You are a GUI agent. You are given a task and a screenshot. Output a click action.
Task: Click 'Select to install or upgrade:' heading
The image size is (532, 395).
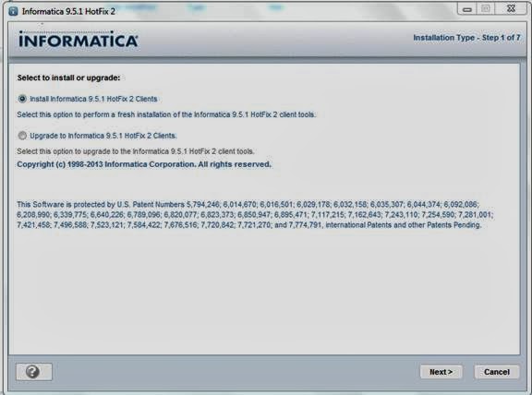click(x=69, y=78)
